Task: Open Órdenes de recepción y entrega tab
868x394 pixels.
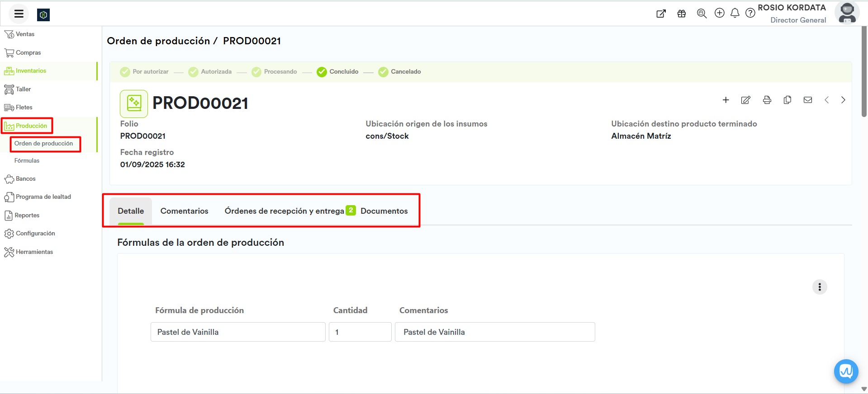Action: (285, 211)
